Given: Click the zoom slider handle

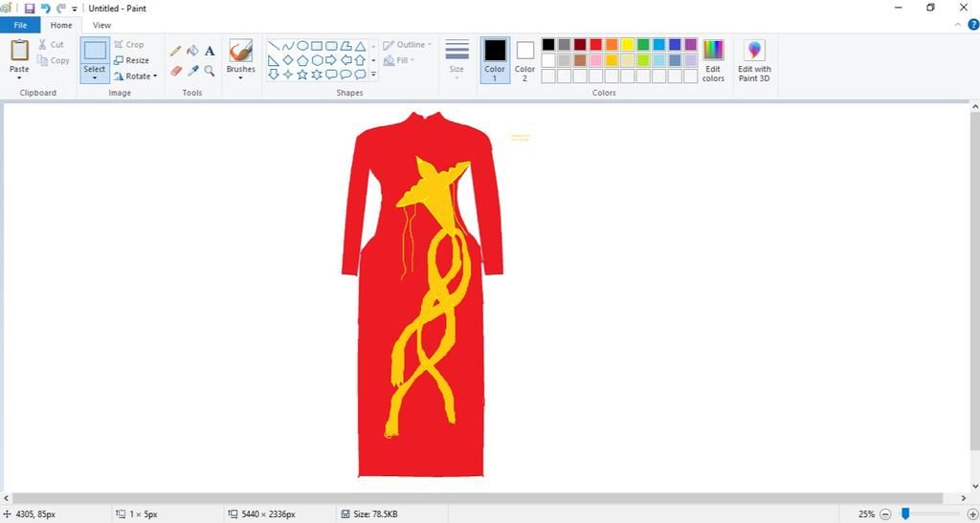Looking at the screenshot, I should click(x=905, y=513).
